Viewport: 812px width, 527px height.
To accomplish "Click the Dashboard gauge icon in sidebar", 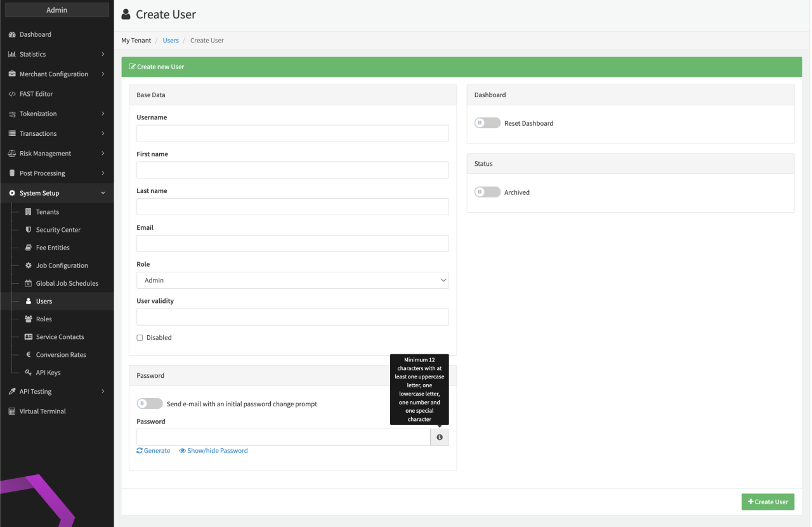I will coord(12,34).
